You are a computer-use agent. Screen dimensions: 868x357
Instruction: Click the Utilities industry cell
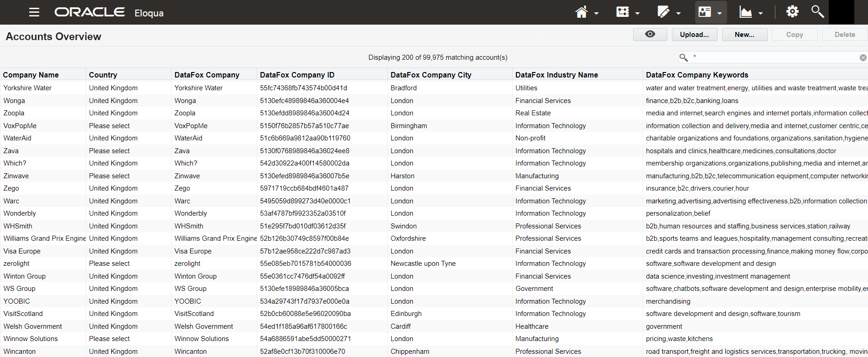click(x=526, y=88)
